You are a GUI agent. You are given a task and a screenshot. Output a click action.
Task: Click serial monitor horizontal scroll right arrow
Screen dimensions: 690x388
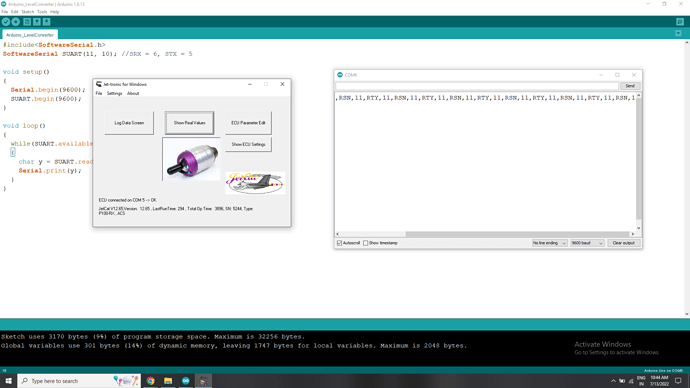(x=633, y=234)
